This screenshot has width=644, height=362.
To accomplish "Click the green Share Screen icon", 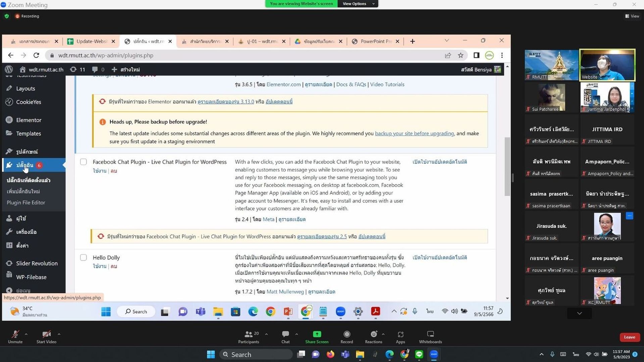I will tap(317, 334).
